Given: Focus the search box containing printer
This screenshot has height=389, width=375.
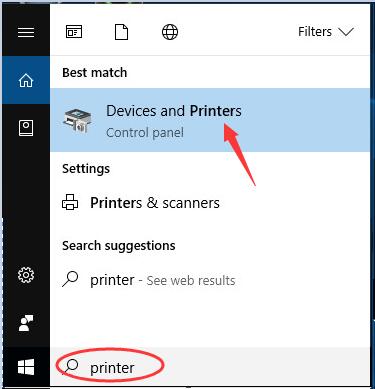Looking at the screenshot, I should 210,367.
